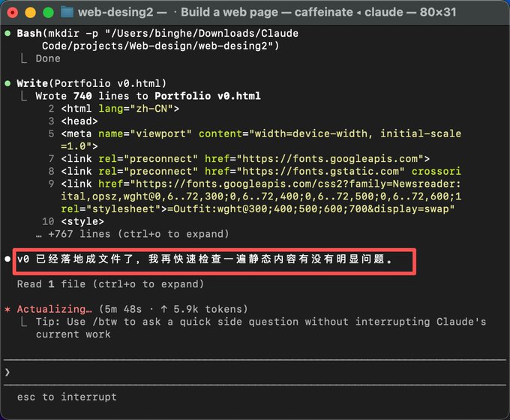Click the prompt chevron symbol
Image resolution: width=510 pixels, height=420 pixels.
[x=7, y=372]
